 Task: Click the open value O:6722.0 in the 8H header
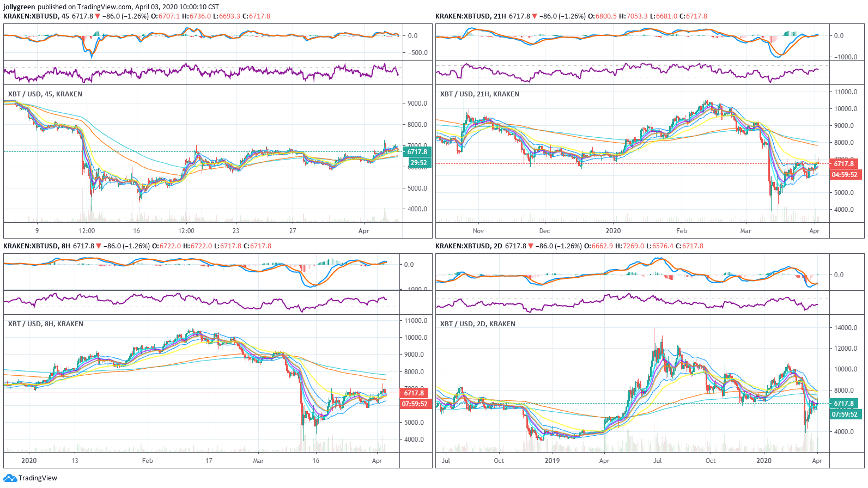pos(166,246)
